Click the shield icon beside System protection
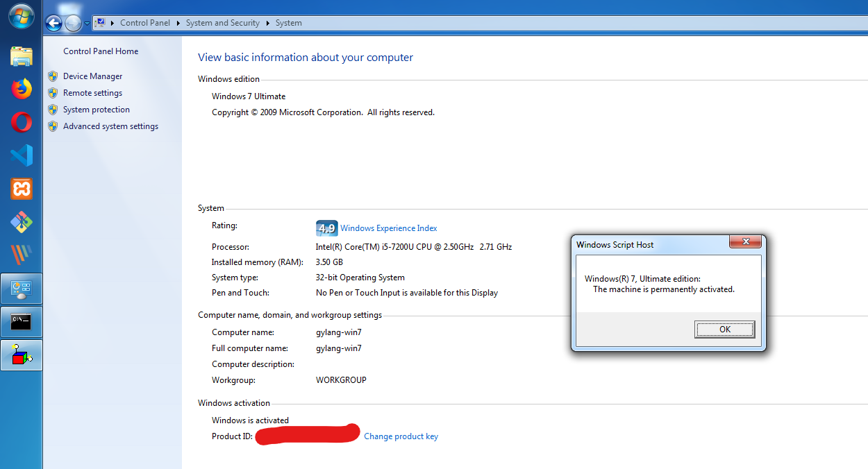Screen dimensions: 868x469 [53, 110]
